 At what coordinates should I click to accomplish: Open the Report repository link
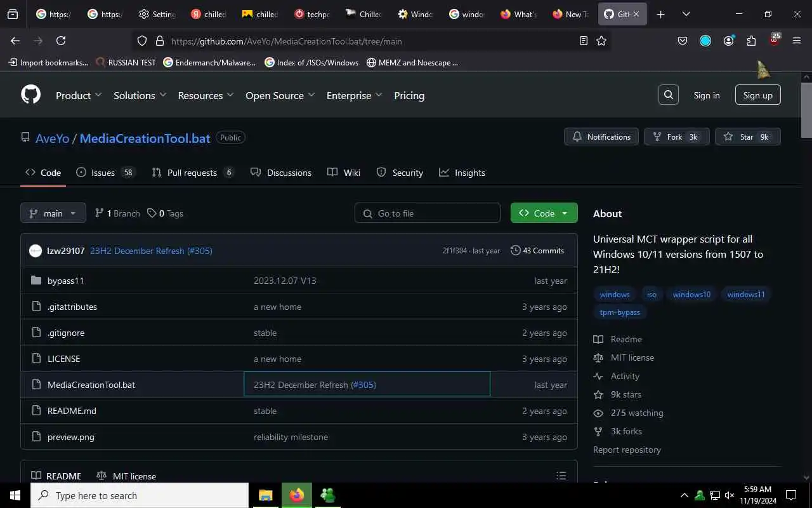[x=627, y=450]
